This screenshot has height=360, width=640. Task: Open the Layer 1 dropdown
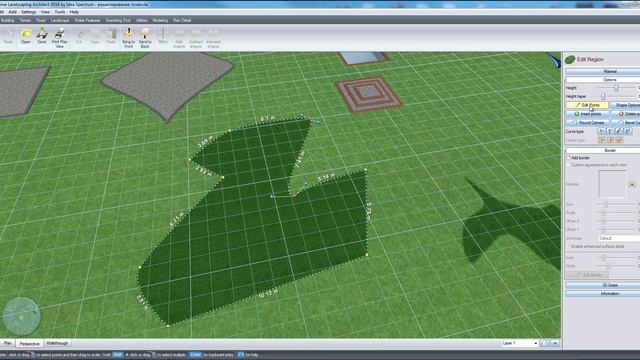pyautogui.click(x=520, y=343)
